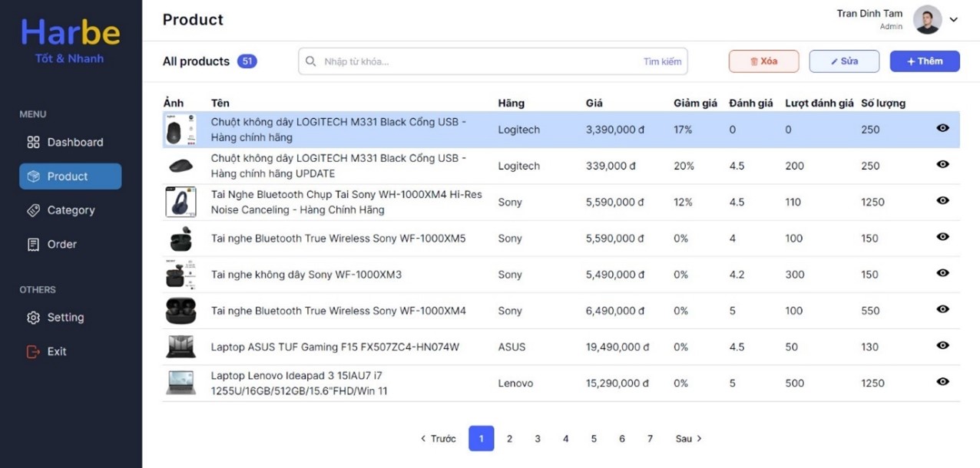Click the Category tag icon in sidebar
Viewport: 980px width, 468px height.
[33, 210]
